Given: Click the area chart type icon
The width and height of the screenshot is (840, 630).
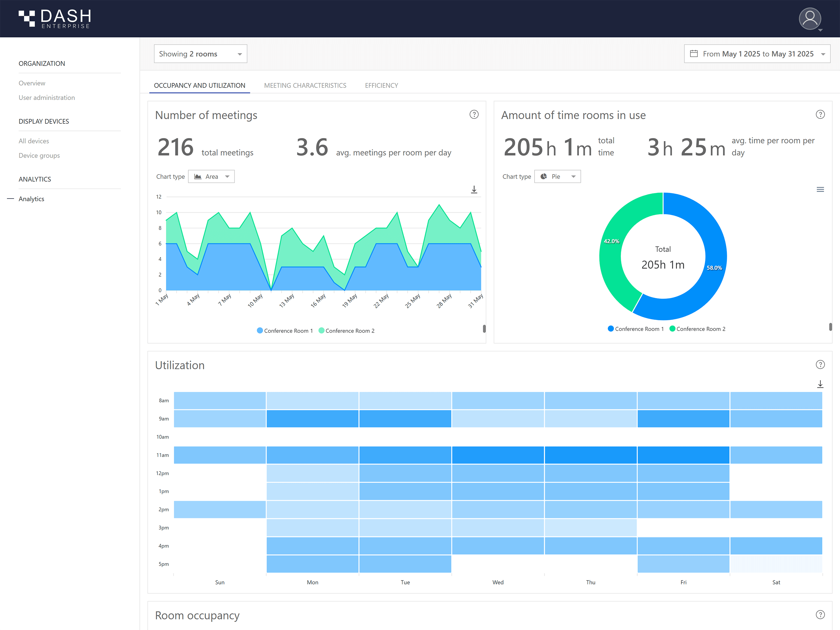Looking at the screenshot, I should pos(198,177).
